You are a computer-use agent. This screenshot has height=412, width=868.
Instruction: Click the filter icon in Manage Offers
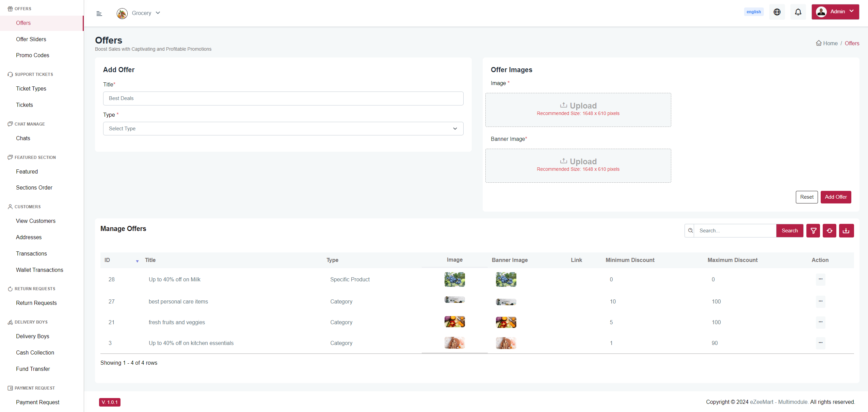pos(813,231)
